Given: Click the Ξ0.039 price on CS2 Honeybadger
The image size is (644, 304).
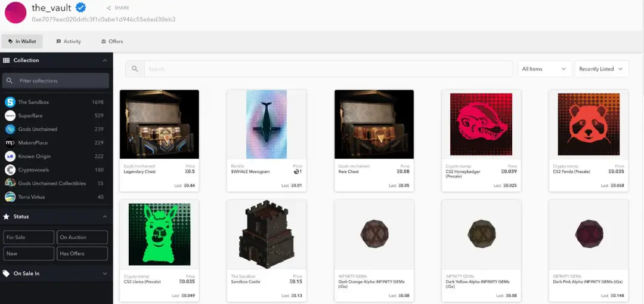Looking at the screenshot, I should tap(509, 171).
